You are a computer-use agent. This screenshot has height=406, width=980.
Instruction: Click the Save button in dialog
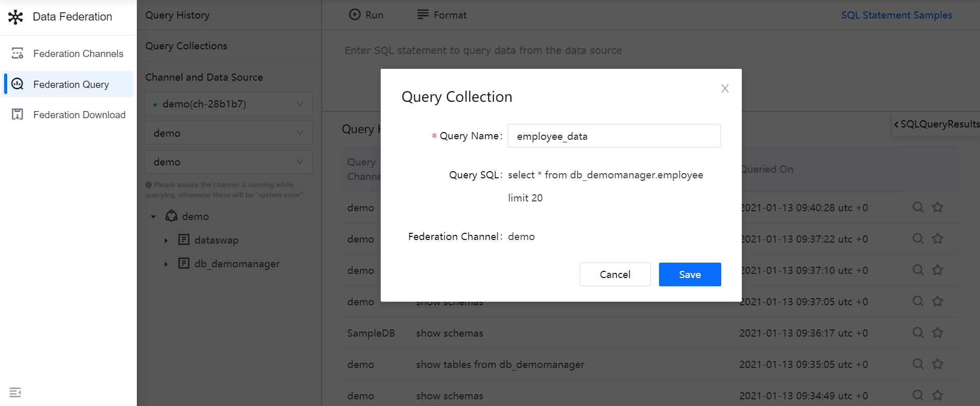[x=689, y=274]
